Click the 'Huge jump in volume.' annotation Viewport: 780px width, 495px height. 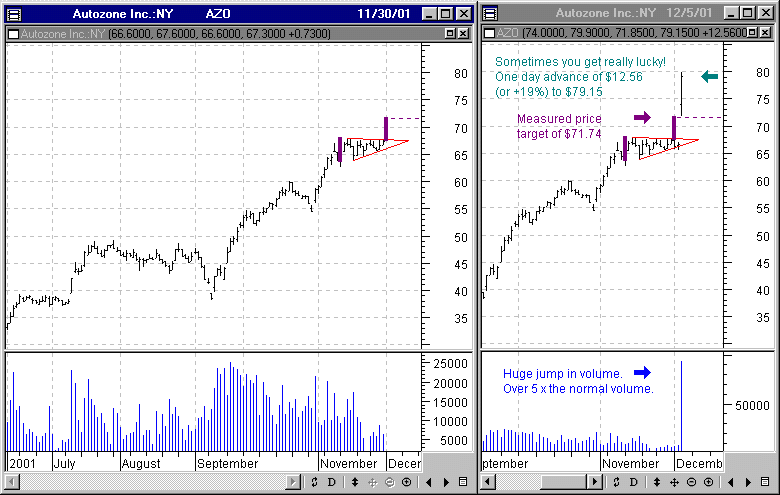coord(563,374)
